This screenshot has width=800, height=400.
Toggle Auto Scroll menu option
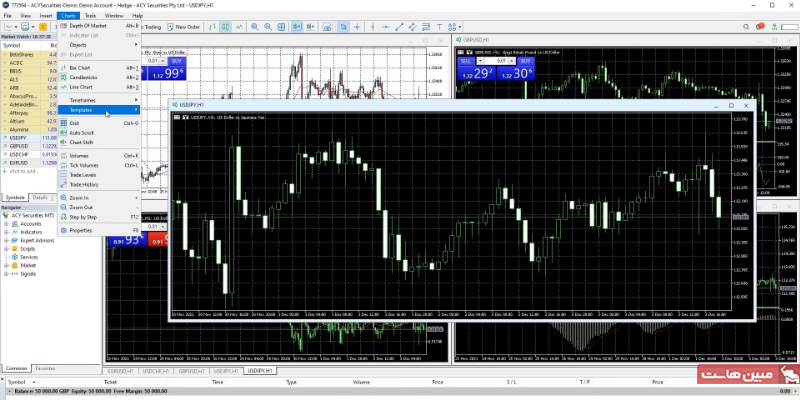(x=99, y=133)
